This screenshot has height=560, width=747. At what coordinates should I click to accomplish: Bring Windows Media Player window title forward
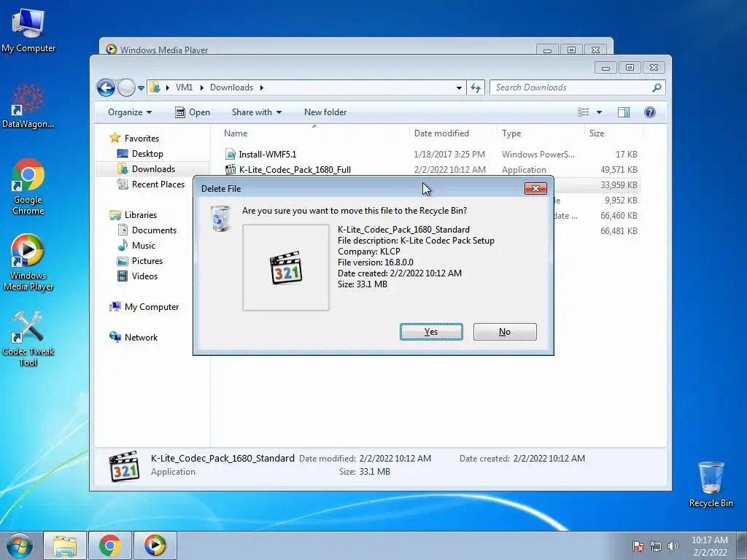164,50
